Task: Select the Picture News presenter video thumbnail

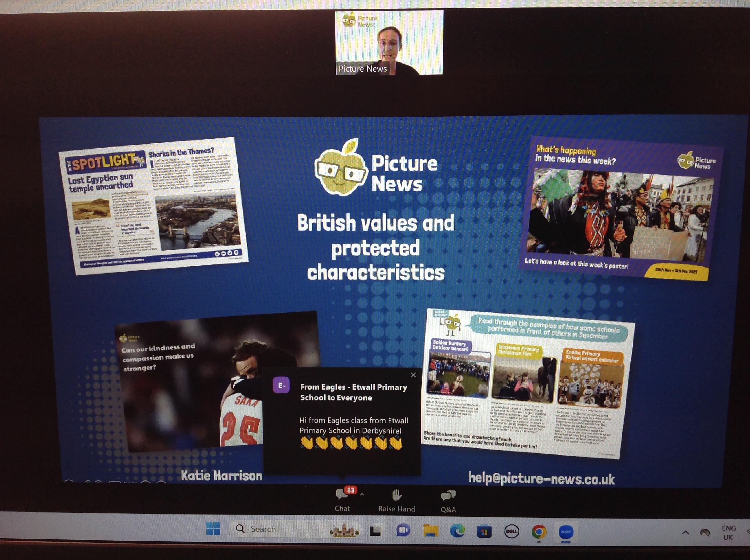Action: pyautogui.click(x=389, y=43)
